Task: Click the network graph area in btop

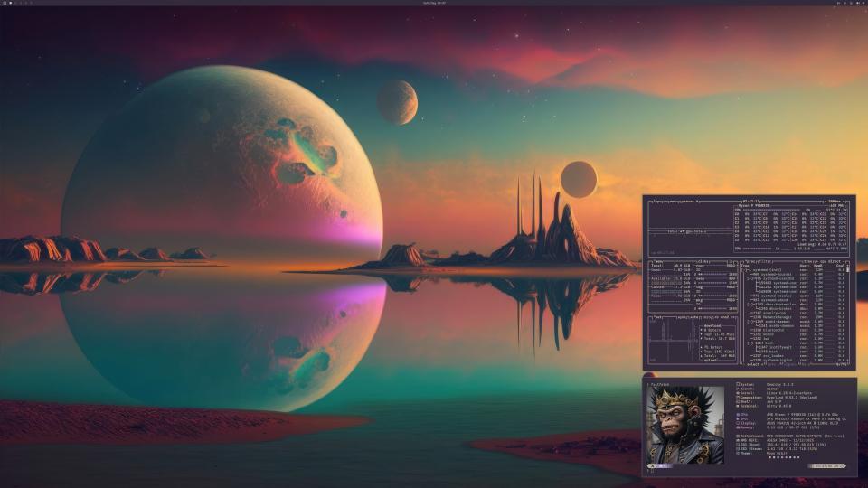Action: click(673, 341)
